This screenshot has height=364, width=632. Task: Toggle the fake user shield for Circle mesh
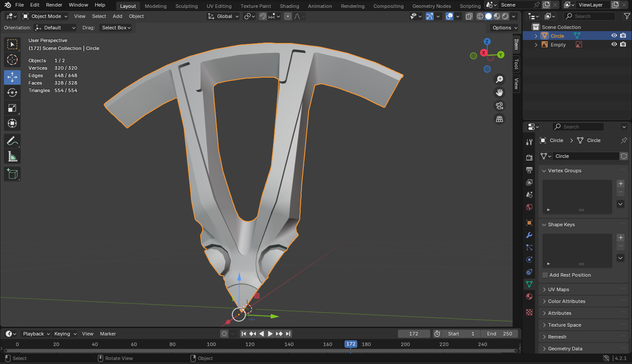click(624, 156)
